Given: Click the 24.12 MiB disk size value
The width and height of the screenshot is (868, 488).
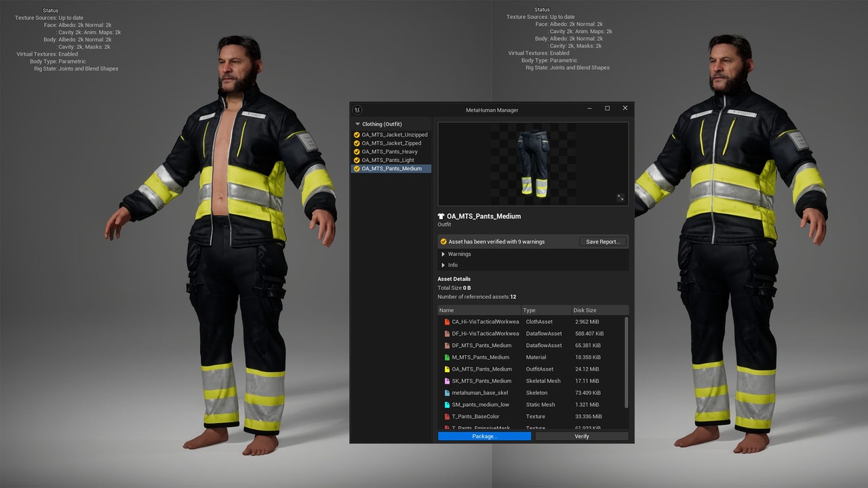Looking at the screenshot, I should click(x=587, y=369).
